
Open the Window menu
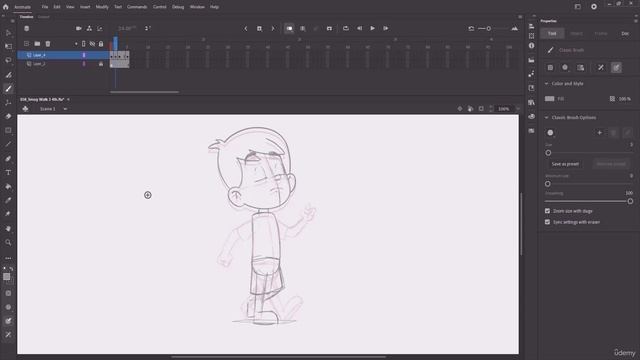point(197,7)
